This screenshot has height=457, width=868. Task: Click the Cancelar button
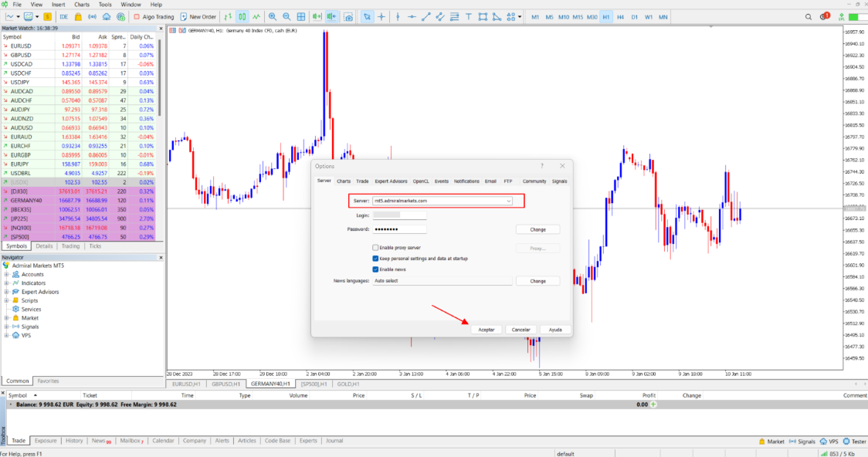point(521,330)
